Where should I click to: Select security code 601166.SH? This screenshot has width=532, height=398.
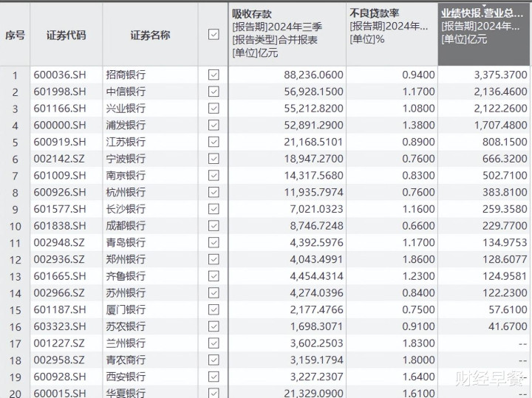60,108
